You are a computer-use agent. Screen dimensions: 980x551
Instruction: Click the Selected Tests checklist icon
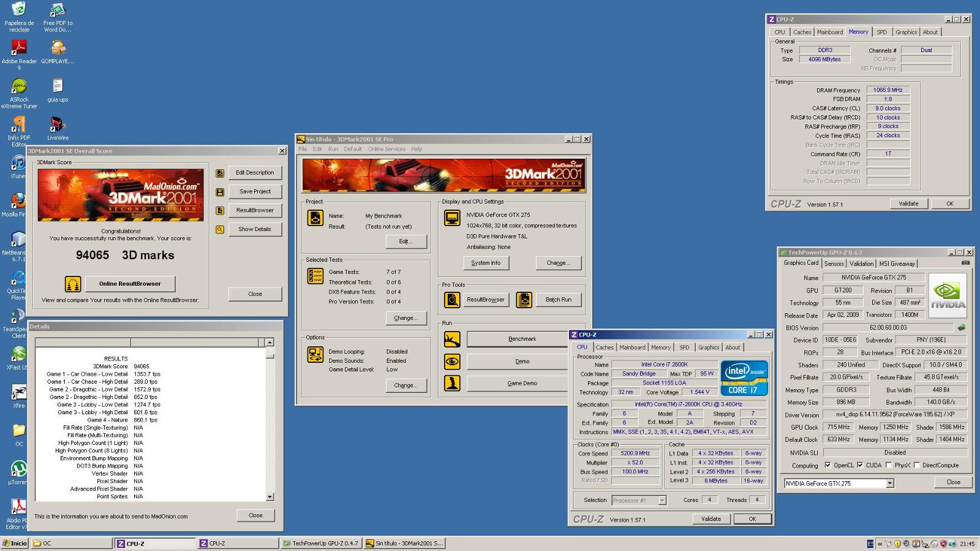point(315,276)
